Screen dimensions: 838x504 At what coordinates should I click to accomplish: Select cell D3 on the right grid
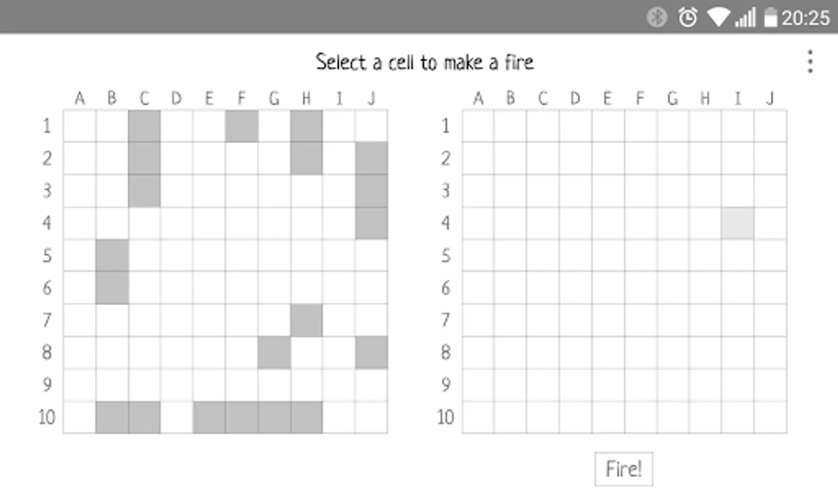click(575, 191)
